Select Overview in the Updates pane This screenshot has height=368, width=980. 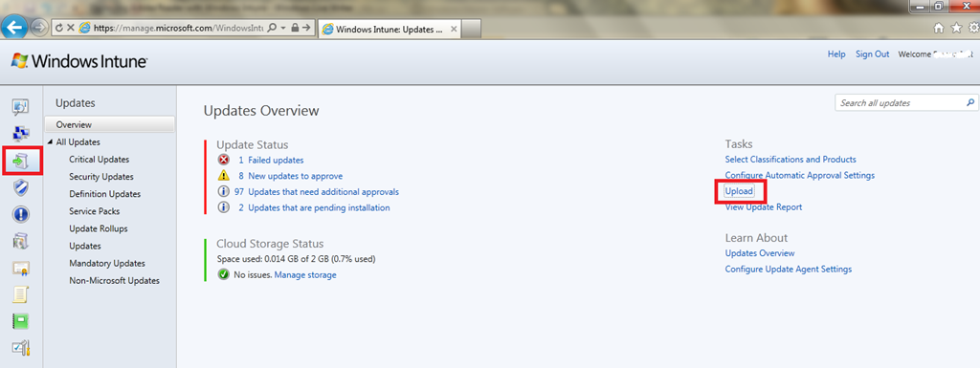click(110, 124)
